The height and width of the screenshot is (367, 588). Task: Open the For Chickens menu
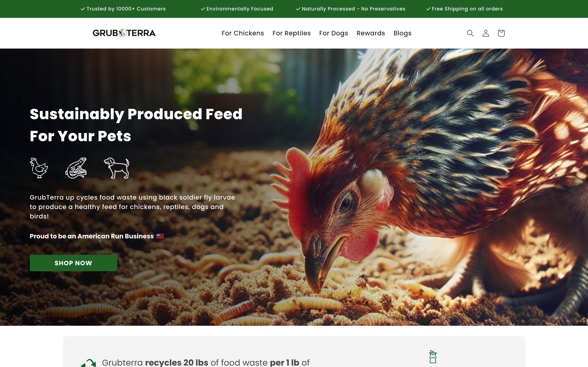point(243,33)
